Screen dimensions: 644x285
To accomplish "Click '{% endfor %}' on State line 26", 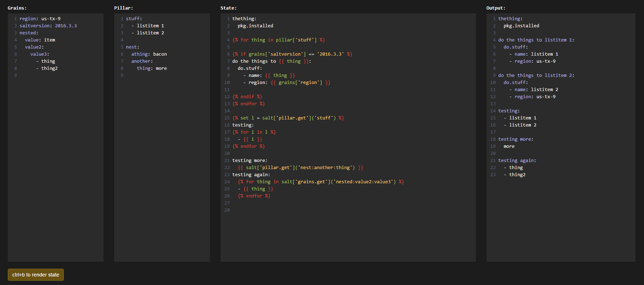I will click(254, 196).
